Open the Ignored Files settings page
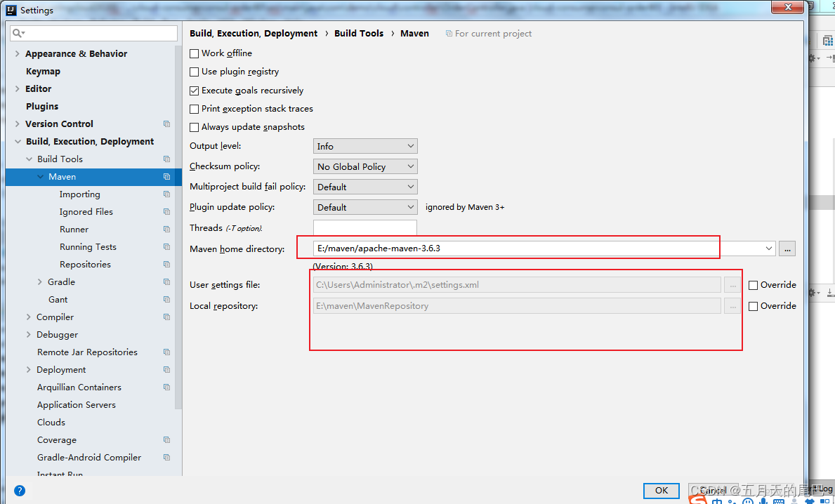The image size is (835, 504). [x=86, y=212]
